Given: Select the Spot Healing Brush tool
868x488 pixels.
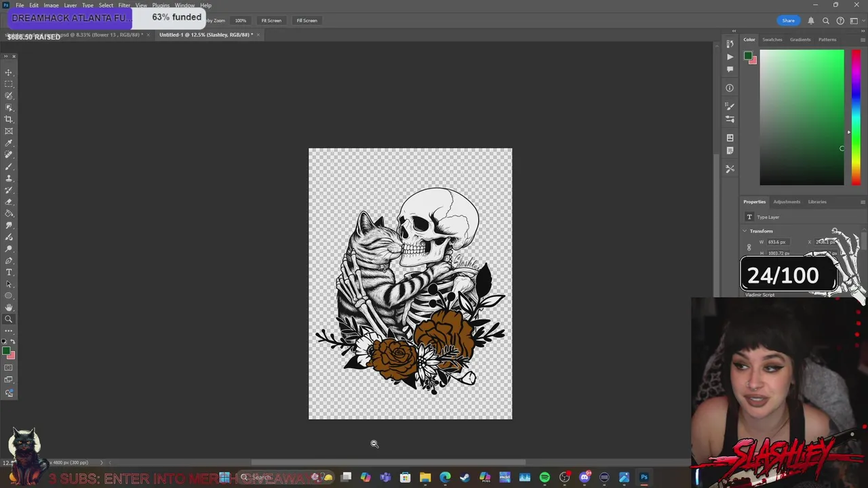Looking at the screenshot, I should 9,155.
